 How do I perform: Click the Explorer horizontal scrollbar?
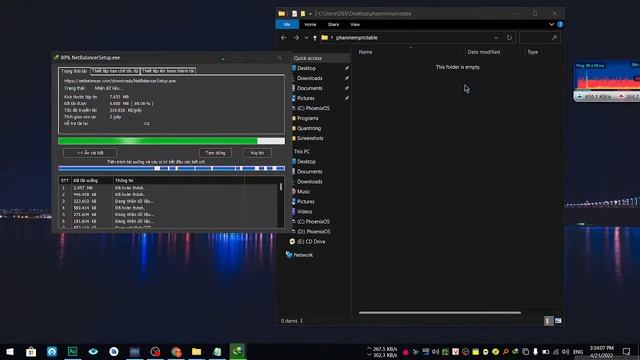tap(440, 313)
